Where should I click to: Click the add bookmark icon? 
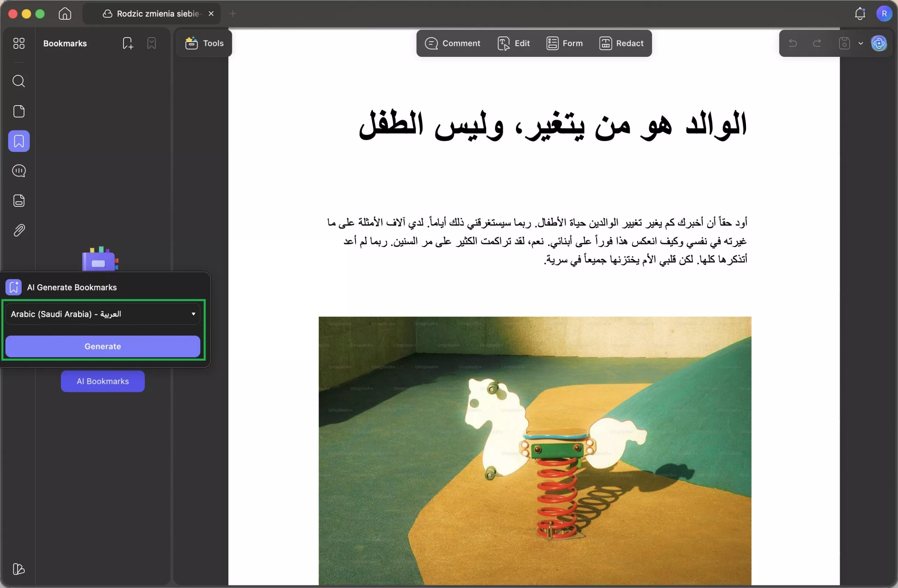tap(128, 44)
